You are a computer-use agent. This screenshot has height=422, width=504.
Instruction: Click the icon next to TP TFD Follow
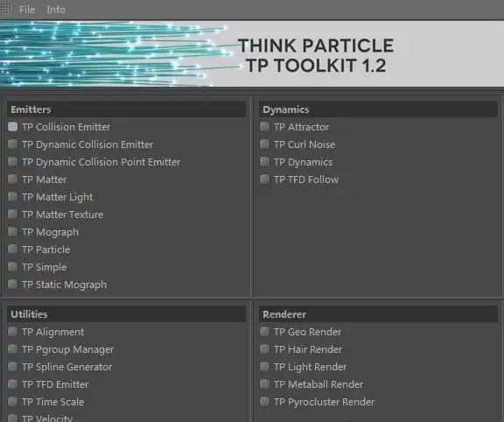(x=264, y=179)
